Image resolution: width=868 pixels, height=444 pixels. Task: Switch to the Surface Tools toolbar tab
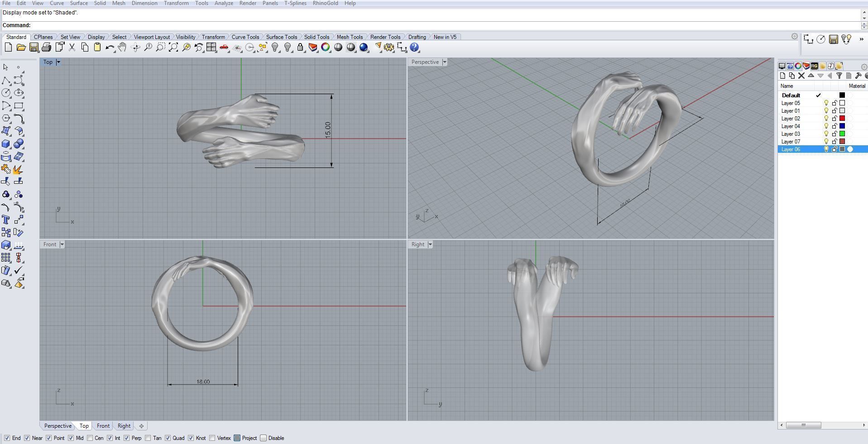point(282,37)
